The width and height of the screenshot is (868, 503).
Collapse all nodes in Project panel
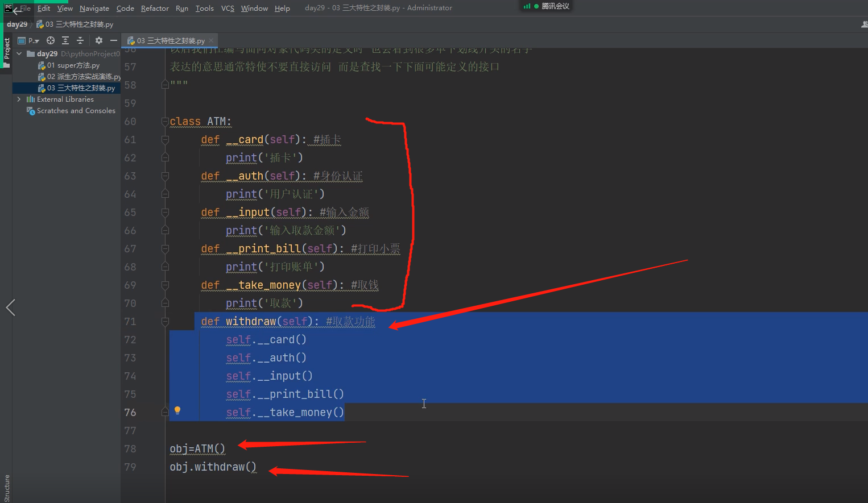pos(80,40)
